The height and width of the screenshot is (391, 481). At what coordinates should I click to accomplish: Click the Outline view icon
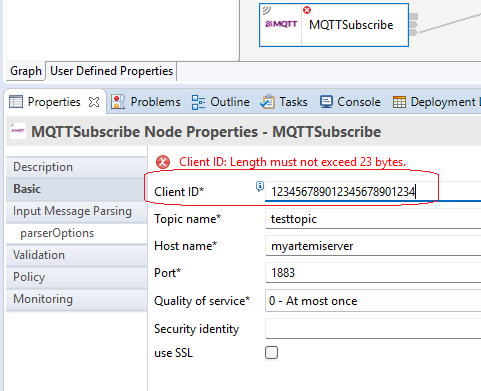point(198,102)
